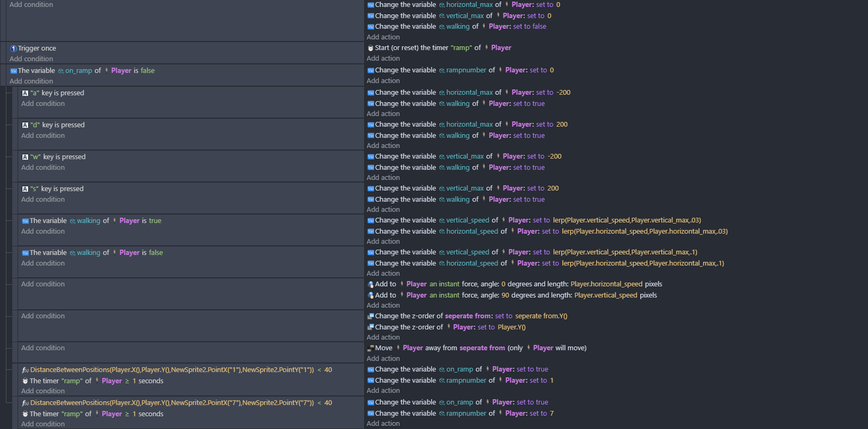Viewport: 868px width, 429px height.
Task: Click z-order icon of seperate from action
Action: coord(370,316)
